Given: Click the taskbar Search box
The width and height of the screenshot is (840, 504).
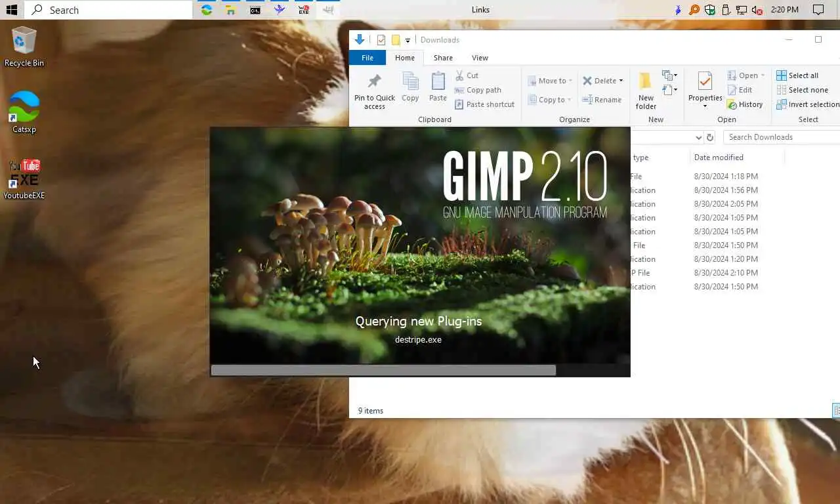Looking at the screenshot, I should [x=108, y=10].
